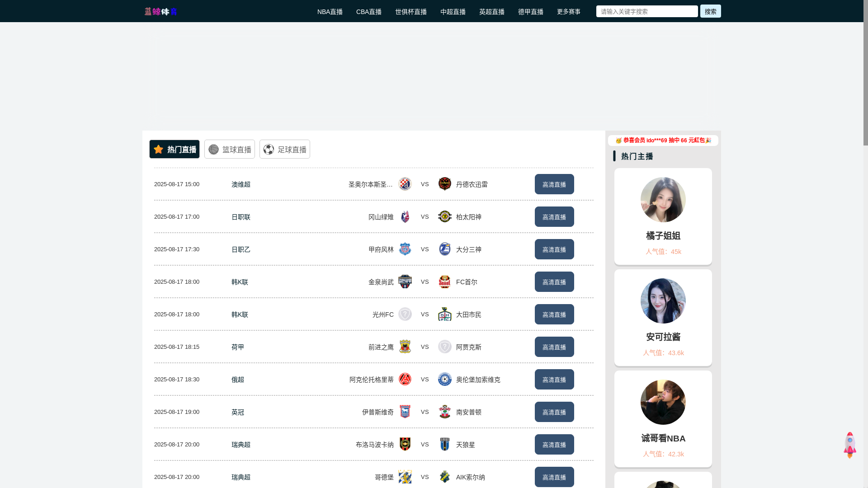Switch to the 热门直播 tab

point(175,149)
